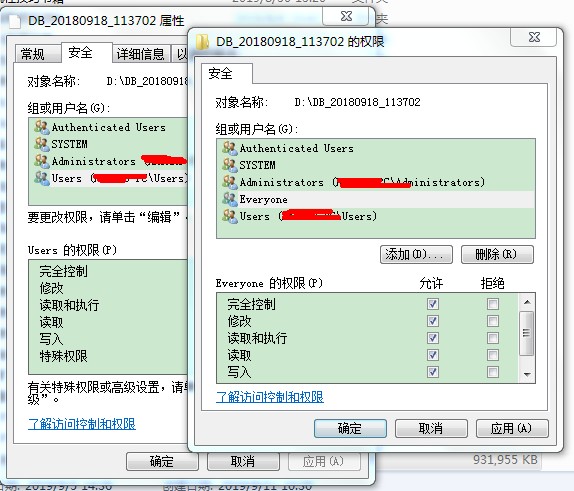Select Users group icon in permissions dialog

coord(230,216)
